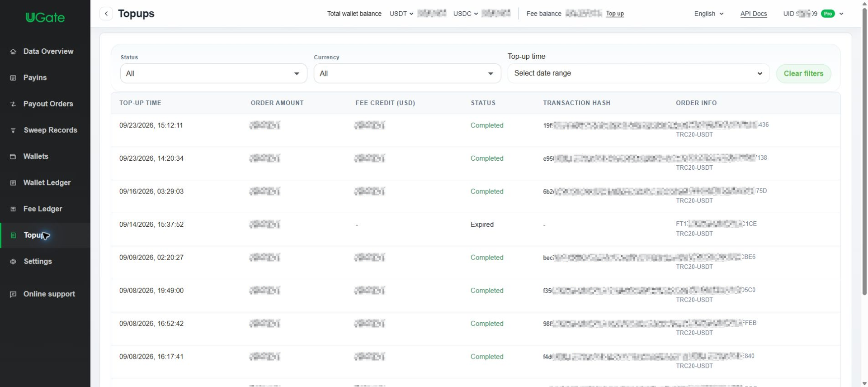Open the Status filter dropdown
868x387 pixels.
[213, 73]
